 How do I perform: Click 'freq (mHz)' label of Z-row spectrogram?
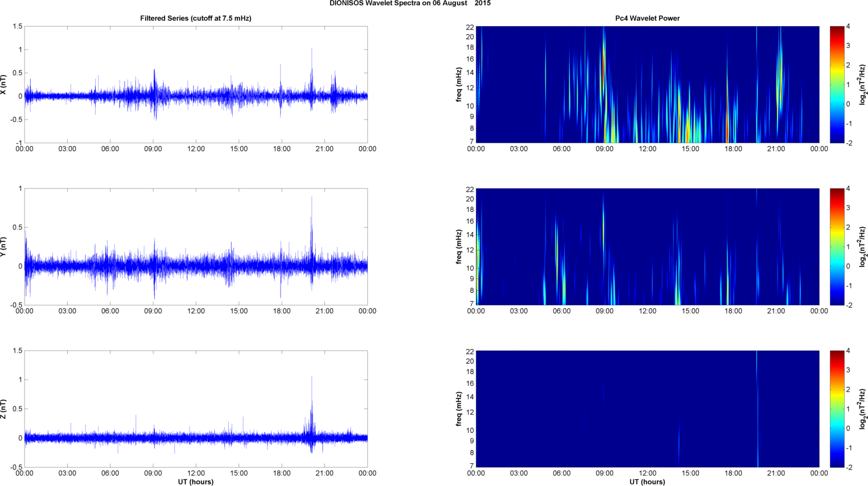(459, 409)
